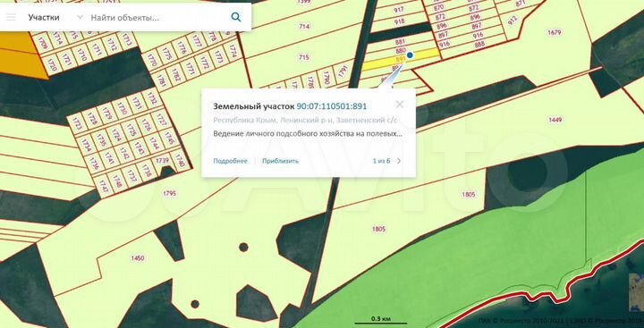Click the orange-highlighted parcel area

(22, 55)
